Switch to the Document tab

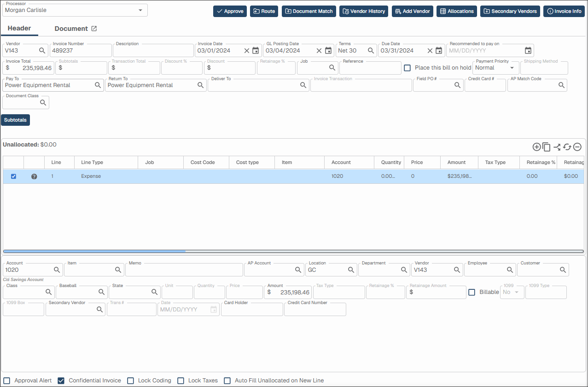(71, 29)
